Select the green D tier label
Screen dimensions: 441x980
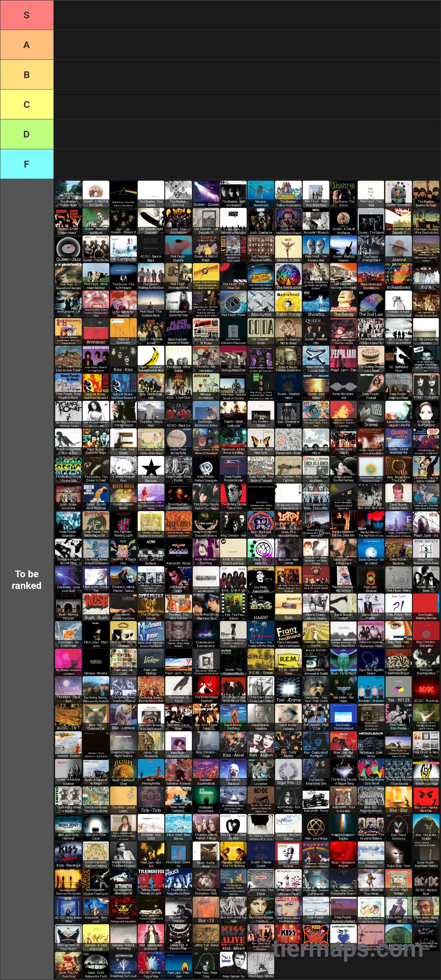(x=27, y=134)
